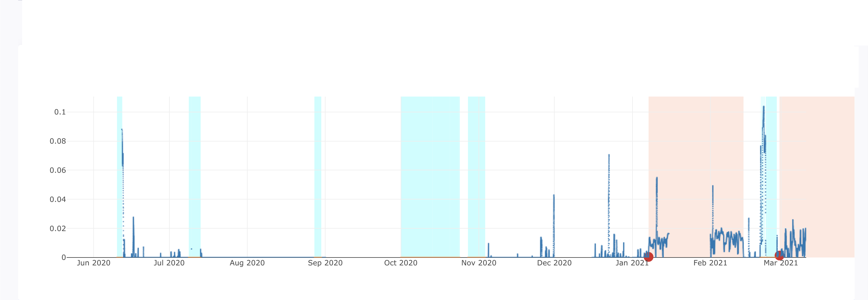Click the Sep 2020 x-axis label
The image size is (868, 300).
tap(325, 263)
